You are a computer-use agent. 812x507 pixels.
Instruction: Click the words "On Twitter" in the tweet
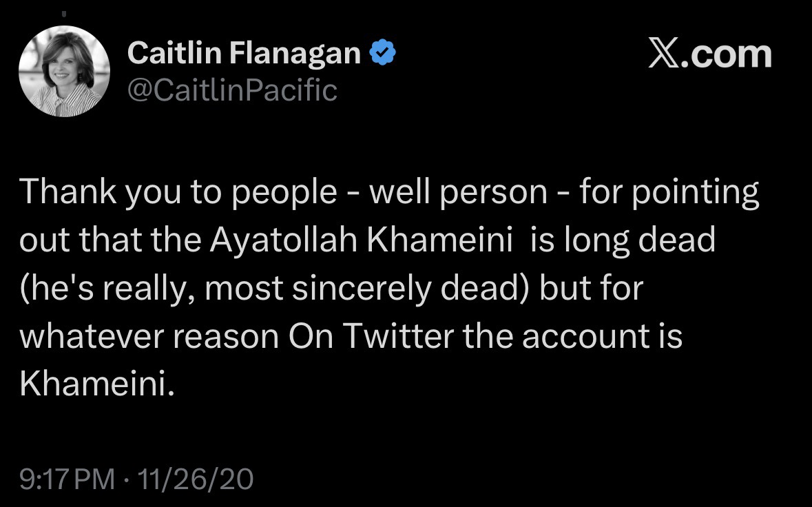(370, 336)
